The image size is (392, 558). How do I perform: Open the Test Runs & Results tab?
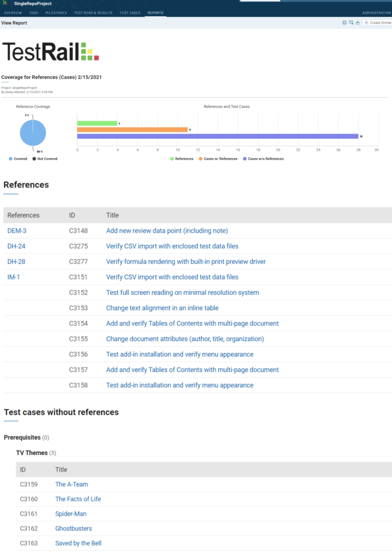(x=93, y=13)
